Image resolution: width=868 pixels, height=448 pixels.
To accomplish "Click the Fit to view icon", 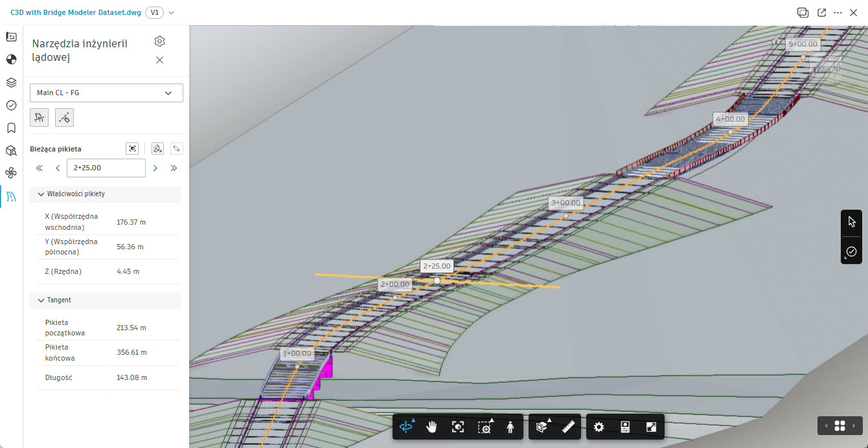I will click(x=458, y=427).
